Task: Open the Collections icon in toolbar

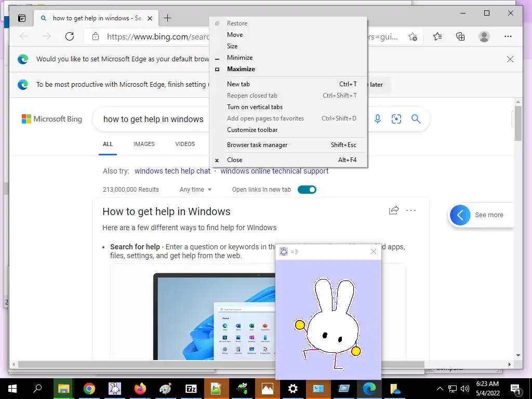Action: click(x=460, y=36)
